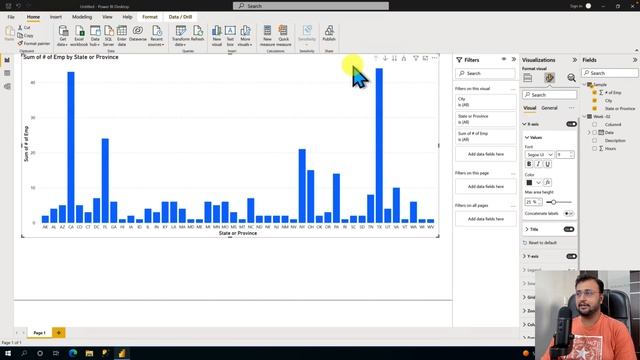The image size is (640, 360).
Task: Check the Description field checkbox
Action: 594,140
